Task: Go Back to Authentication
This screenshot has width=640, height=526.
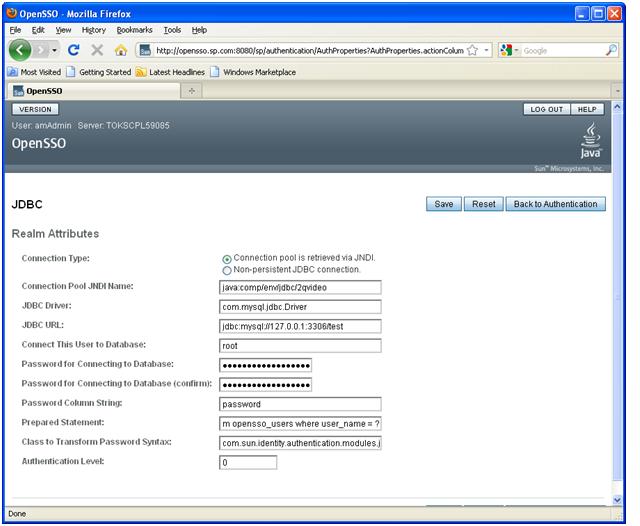Action: (x=556, y=204)
